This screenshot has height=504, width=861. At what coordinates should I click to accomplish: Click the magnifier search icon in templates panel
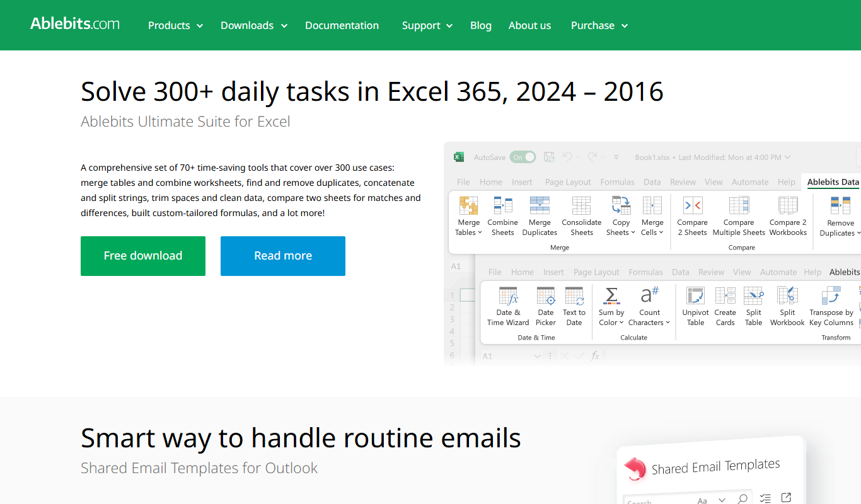[743, 500]
